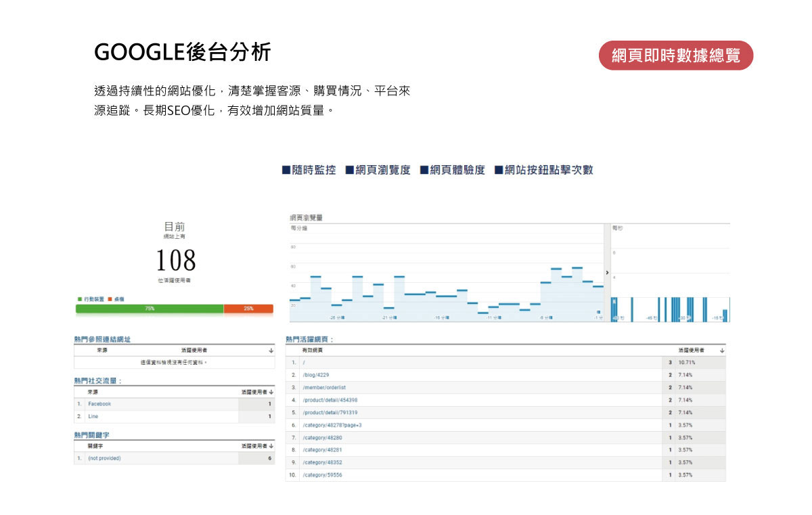The height and width of the screenshot is (515, 812).
Task: Open the Line social source link
Action: (93, 416)
